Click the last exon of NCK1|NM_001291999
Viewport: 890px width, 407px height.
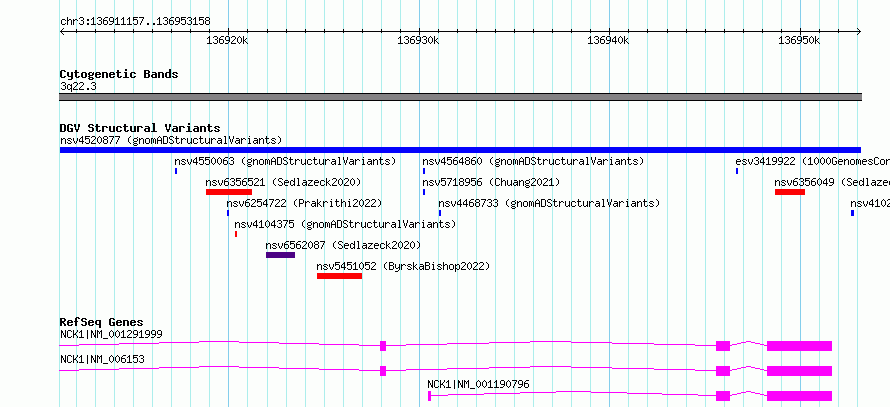coord(799,346)
